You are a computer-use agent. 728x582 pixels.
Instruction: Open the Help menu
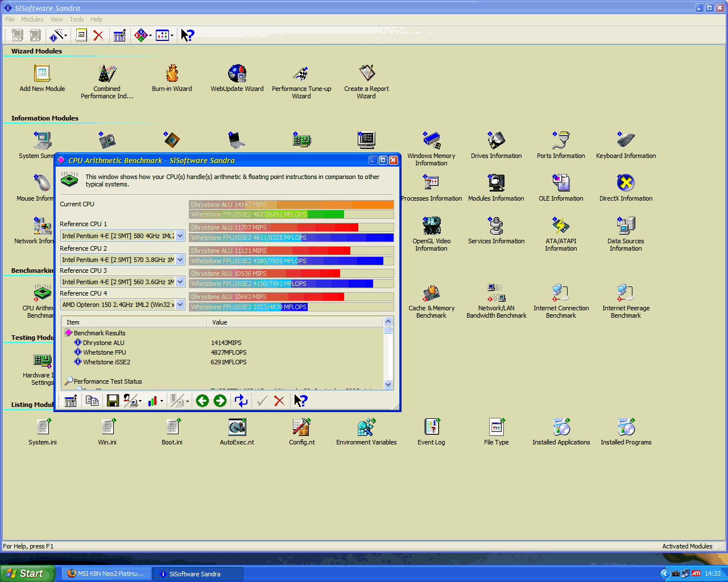[x=97, y=19]
